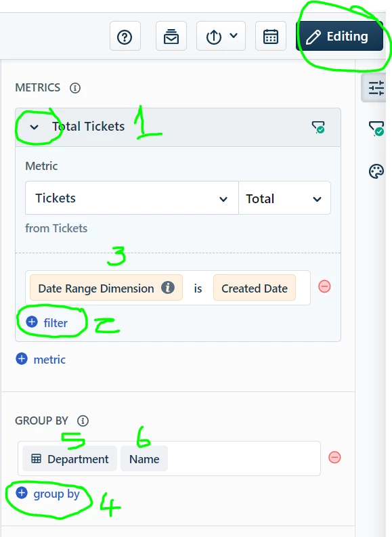Toggle the Editing mode button
The image size is (392, 537).
pos(339,36)
